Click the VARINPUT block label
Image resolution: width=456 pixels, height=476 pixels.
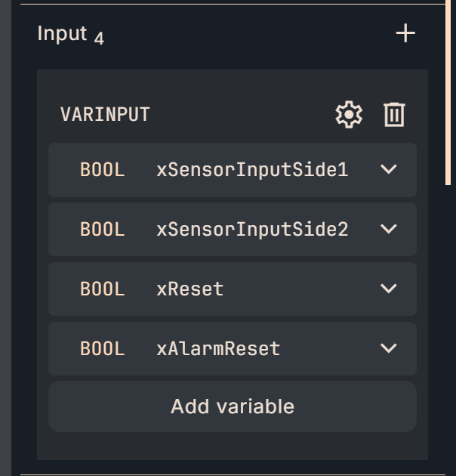(105, 115)
